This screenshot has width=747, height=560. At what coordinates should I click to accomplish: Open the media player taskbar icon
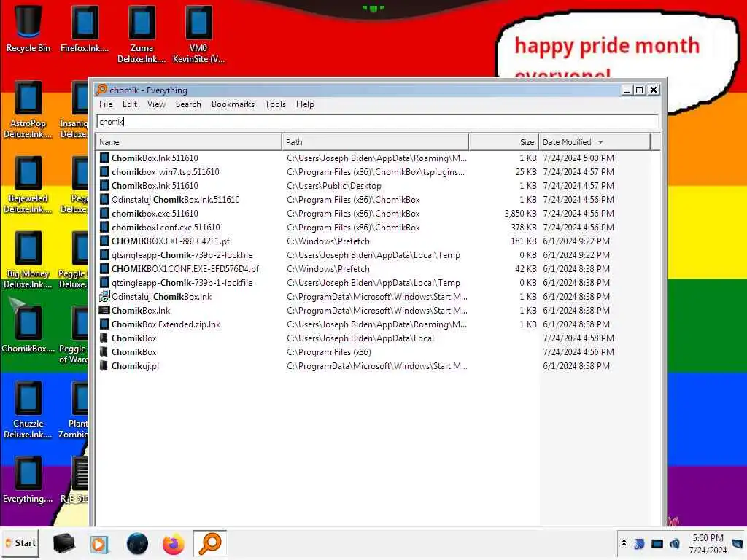pyautogui.click(x=99, y=544)
